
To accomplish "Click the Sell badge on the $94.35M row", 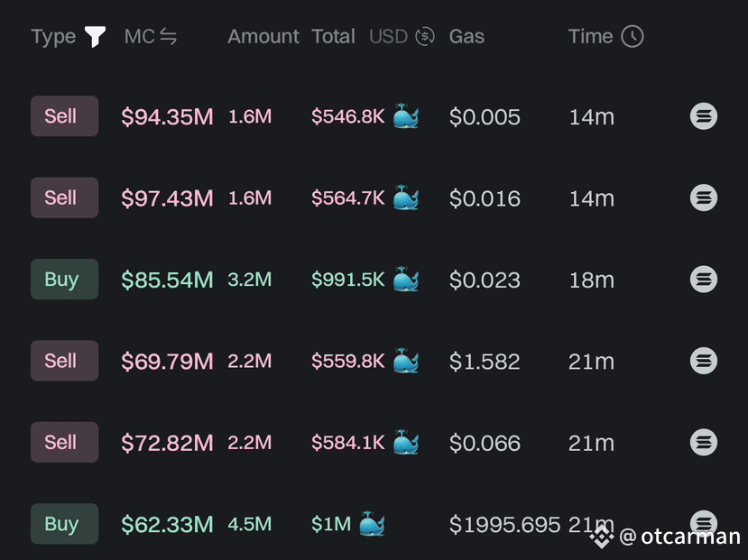I will tap(64, 116).
